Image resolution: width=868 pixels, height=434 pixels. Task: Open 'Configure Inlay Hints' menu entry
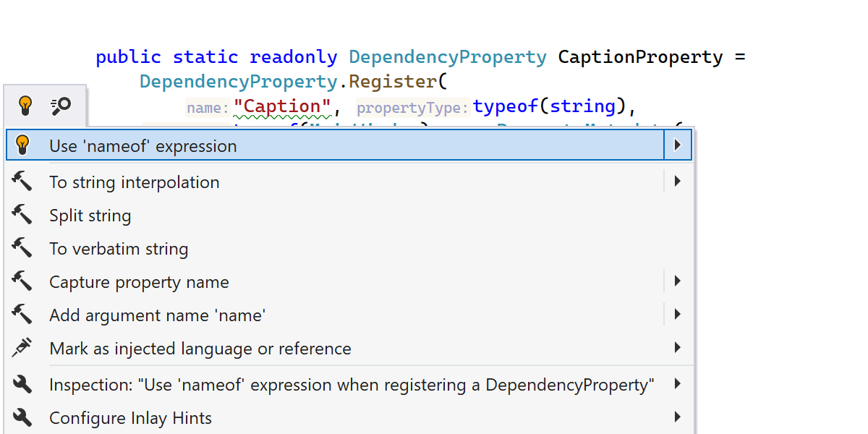click(130, 418)
